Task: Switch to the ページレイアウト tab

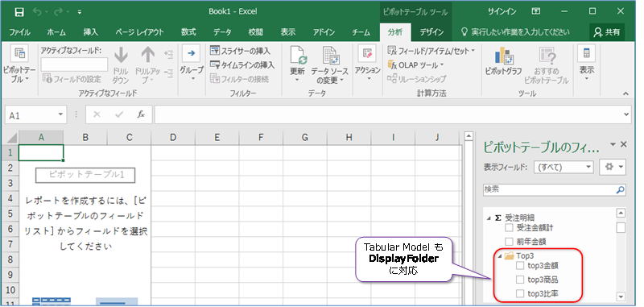Action: coord(139,32)
